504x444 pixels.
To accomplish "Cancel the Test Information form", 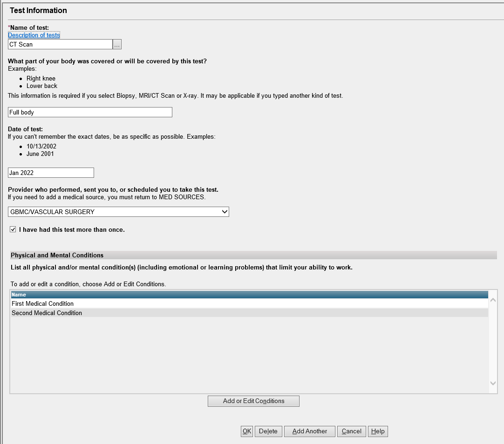I will pos(352,431).
